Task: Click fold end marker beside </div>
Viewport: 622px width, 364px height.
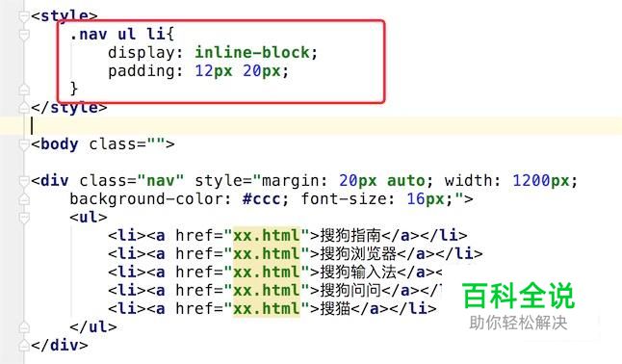Action: (24, 346)
